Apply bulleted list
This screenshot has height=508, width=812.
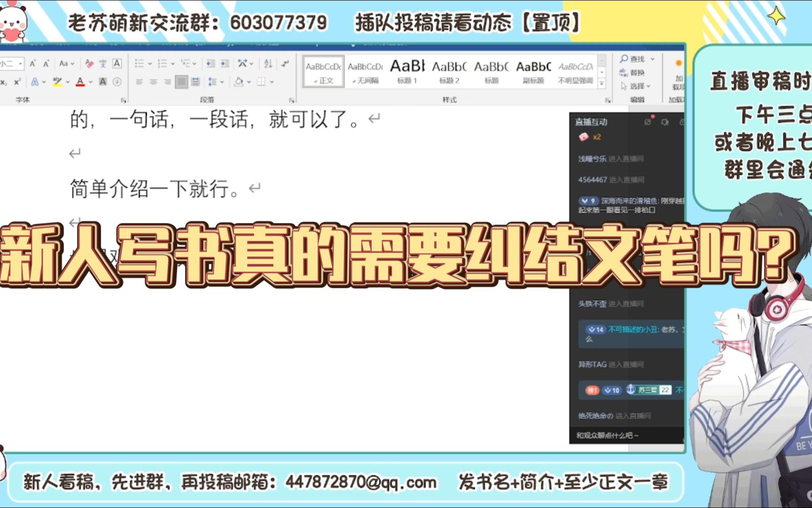coord(139,63)
